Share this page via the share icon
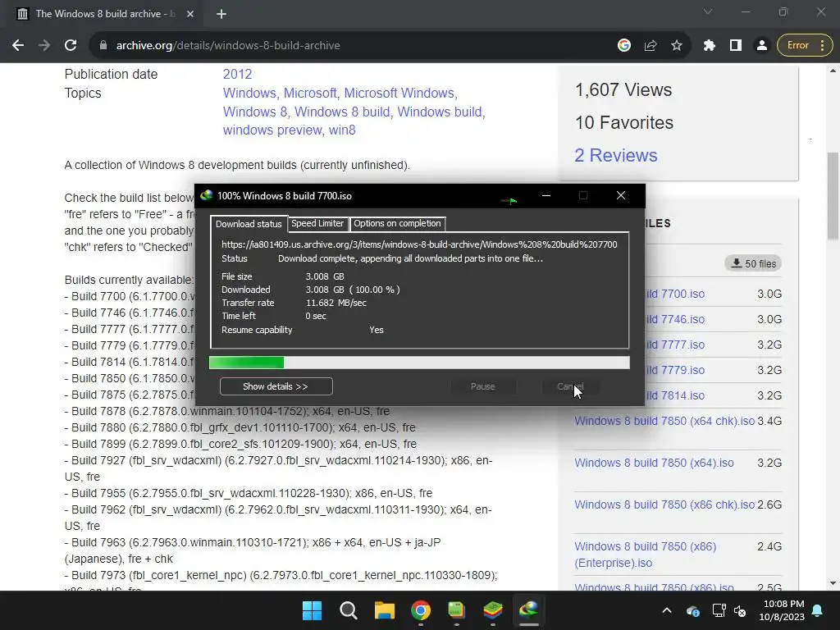Screen dimensions: 840x630 point(651,46)
